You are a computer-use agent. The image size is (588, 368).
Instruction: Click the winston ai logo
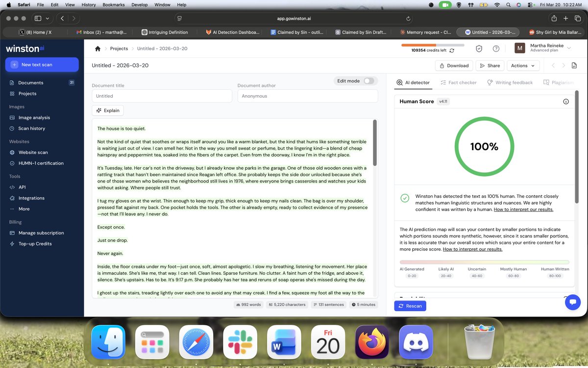coord(25,49)
